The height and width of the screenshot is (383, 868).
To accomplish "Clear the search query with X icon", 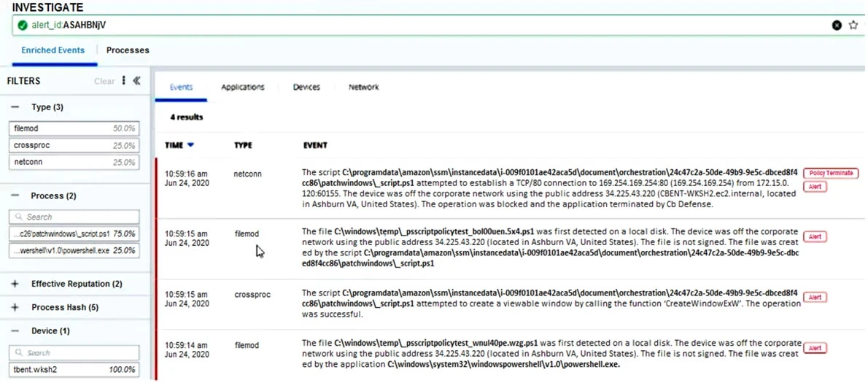I will (x=837, y=25).
